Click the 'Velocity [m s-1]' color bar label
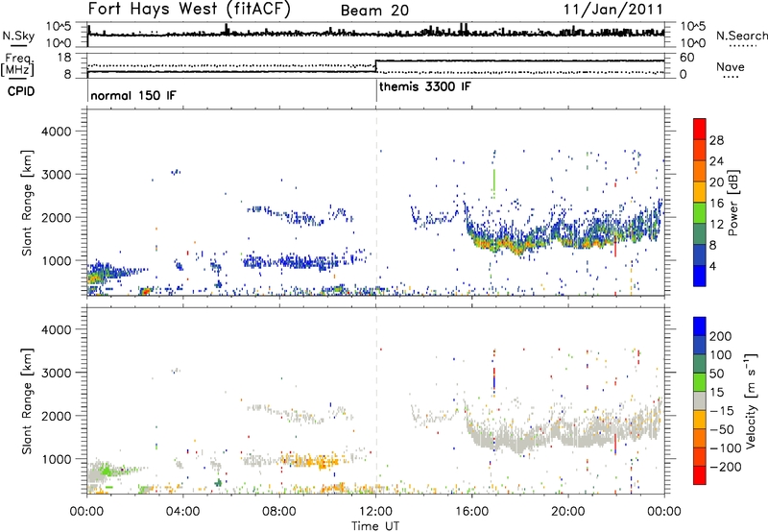Screen dimensions: 768x532 pos(751,400)
